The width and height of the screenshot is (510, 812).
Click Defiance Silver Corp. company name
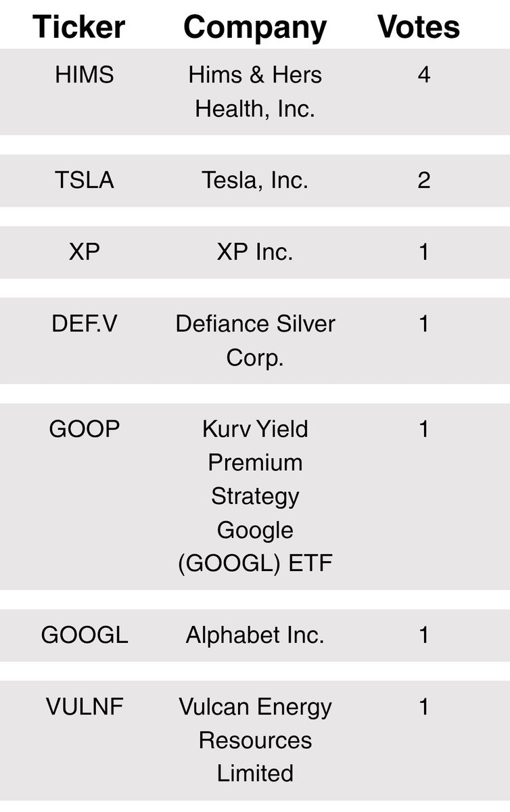pyautogui.click(x=255, y=340)
